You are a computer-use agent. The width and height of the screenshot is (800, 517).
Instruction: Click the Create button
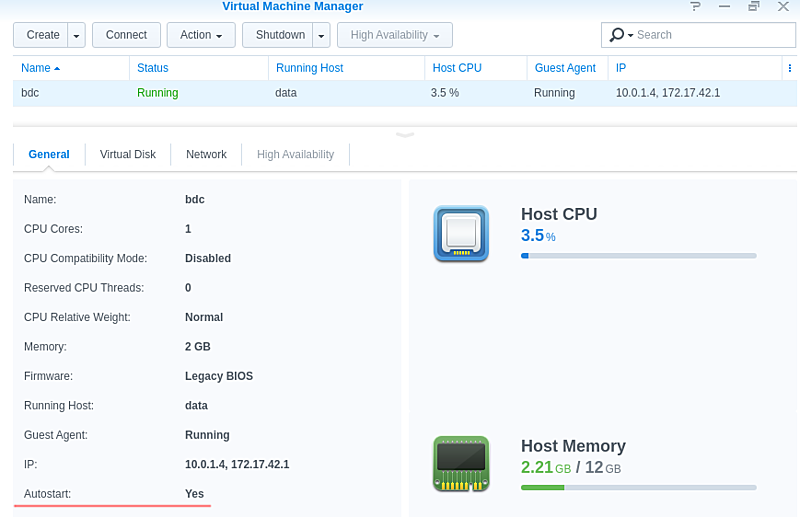[x=42, y=35]
